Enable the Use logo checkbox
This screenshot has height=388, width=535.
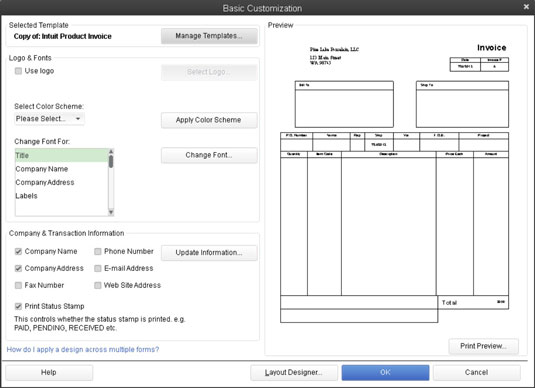click(18, 71)
